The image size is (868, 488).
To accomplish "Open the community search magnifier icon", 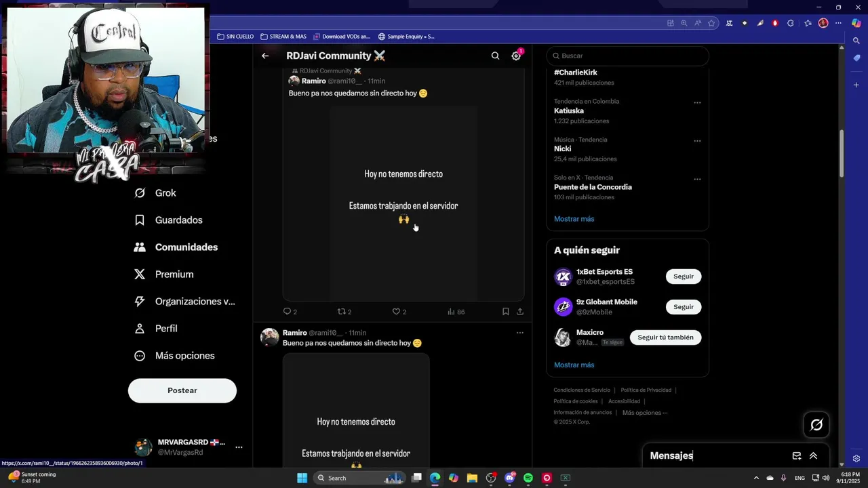I will coord(495,56).
